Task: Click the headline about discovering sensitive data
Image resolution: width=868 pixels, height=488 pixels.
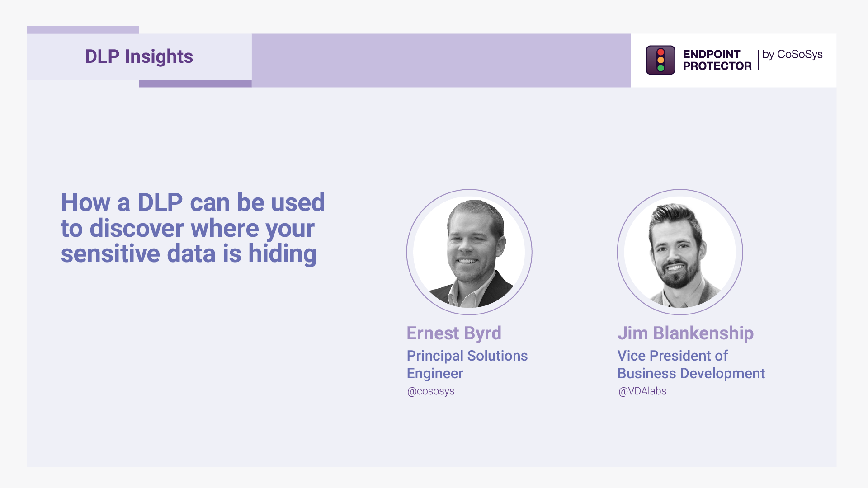Action: click(x=193, y=228)
